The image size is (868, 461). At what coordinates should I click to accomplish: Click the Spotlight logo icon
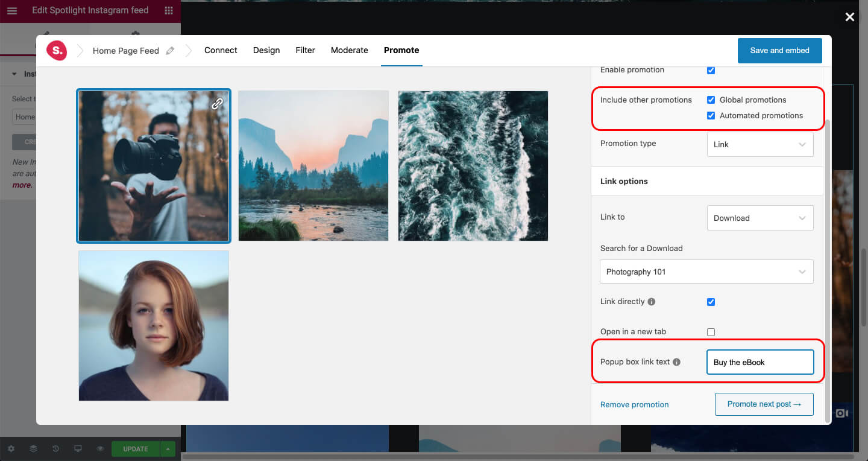57,51
